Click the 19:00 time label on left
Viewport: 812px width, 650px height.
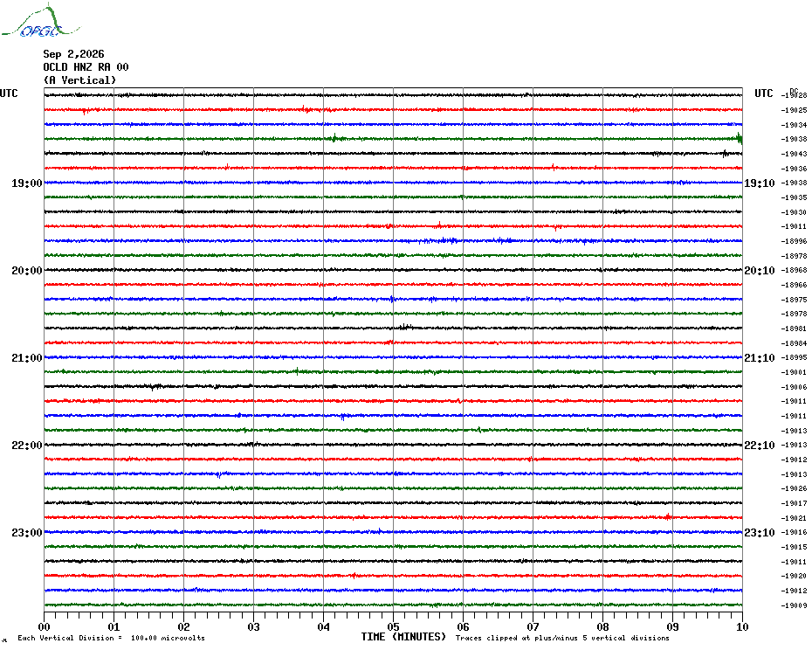pos(27,183)
